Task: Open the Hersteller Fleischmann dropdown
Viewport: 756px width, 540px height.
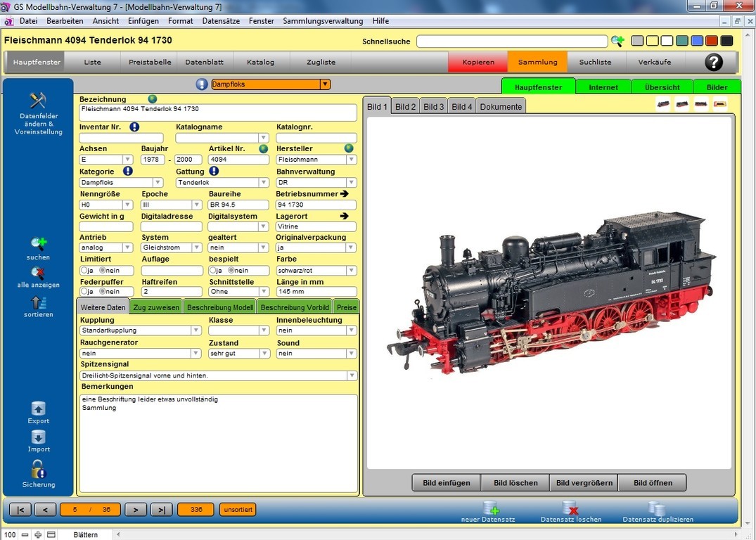Action: (352, 159)
